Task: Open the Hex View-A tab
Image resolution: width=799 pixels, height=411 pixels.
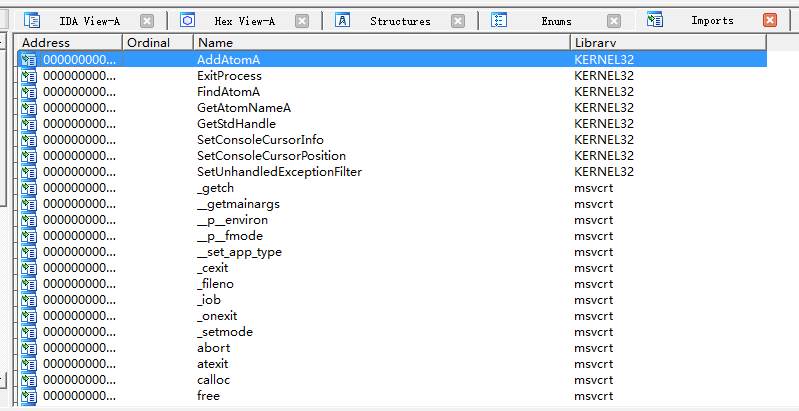Action: coord(244,21)
